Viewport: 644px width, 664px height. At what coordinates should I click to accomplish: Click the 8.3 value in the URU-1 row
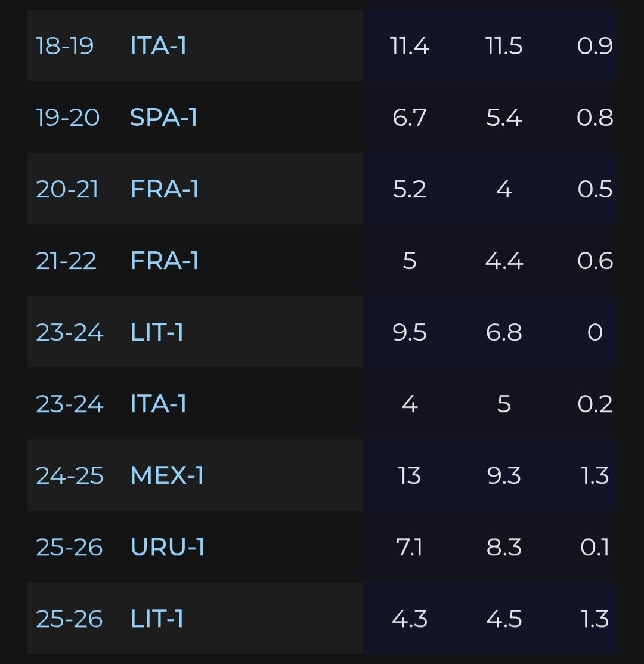(x=504, y=547)
